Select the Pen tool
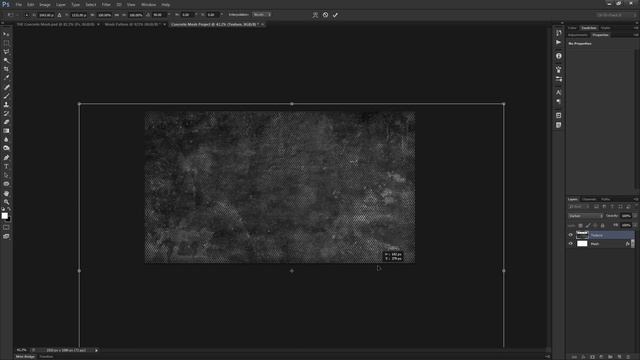This screenshot has width=640, height=360. 6,158
